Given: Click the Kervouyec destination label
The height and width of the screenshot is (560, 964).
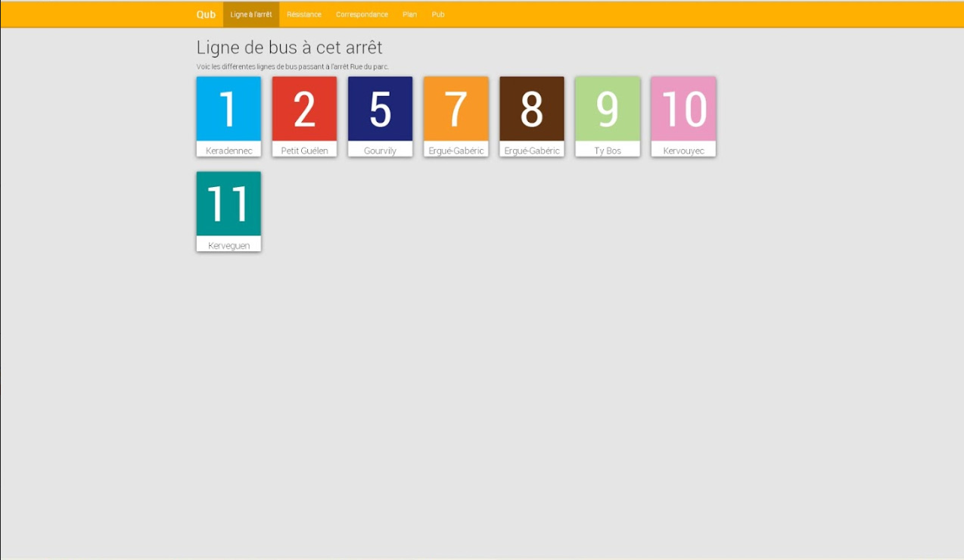Looking at the screenshot, I should [683, 151].
